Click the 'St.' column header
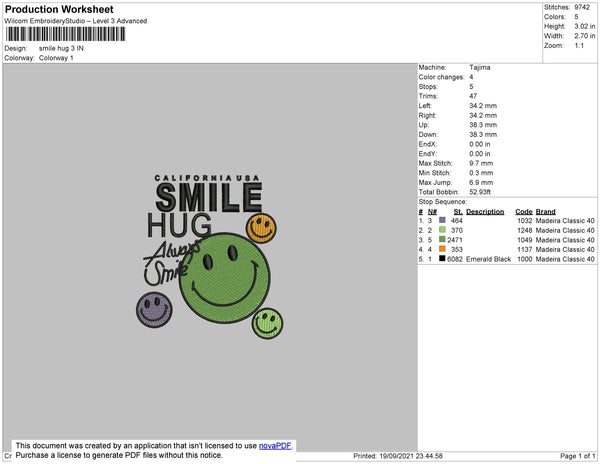 458,212
